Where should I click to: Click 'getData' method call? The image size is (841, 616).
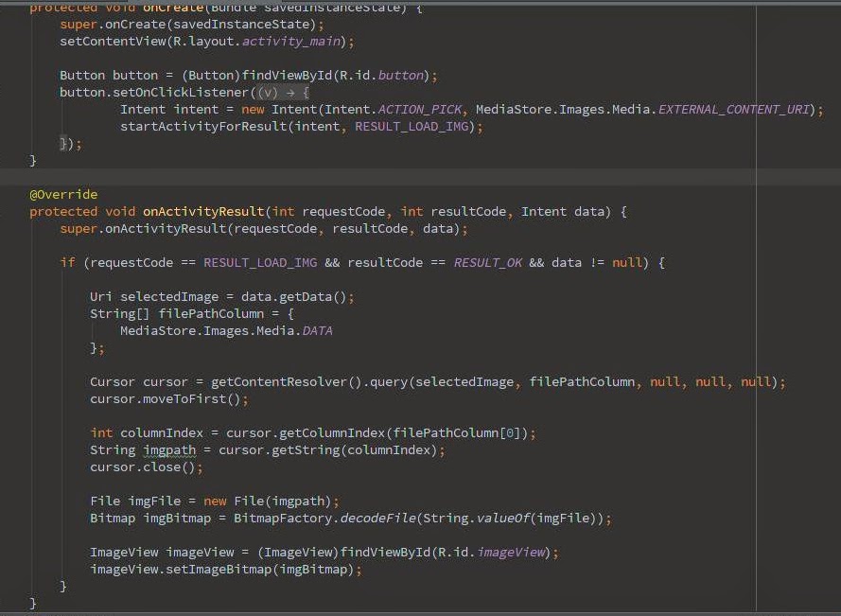click(306, 297)
